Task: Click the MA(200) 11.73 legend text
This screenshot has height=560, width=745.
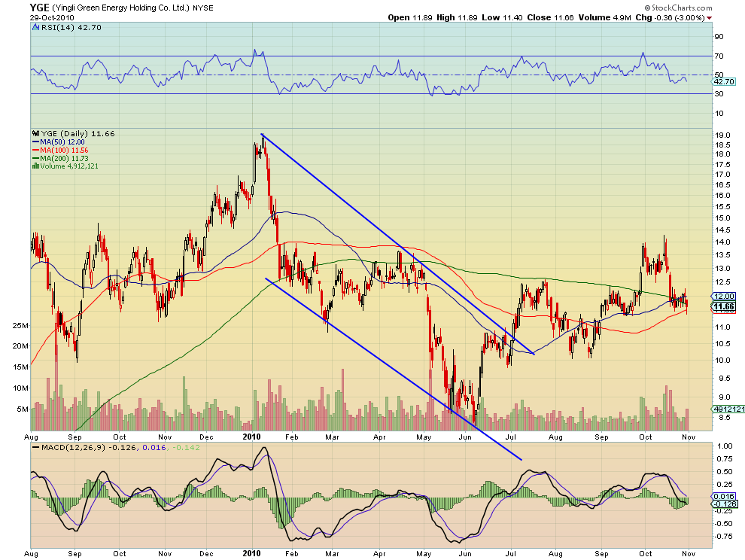Action: pos(64,158)
